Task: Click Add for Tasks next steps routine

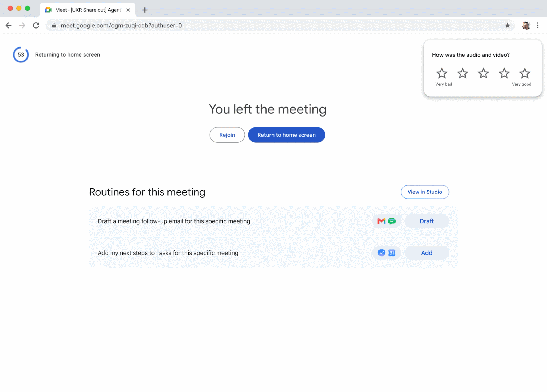Action: (427, 253)
